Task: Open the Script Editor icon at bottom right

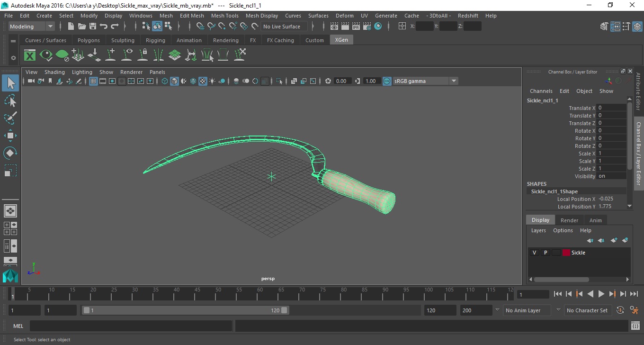Action: [x=635, y=326]
